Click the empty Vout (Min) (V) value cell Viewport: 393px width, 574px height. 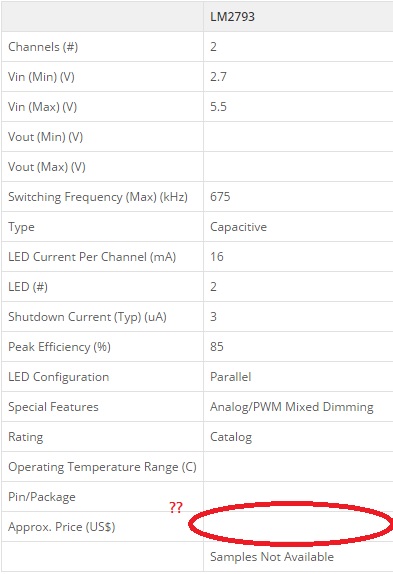pyautogui.click(x=298, y=137)
